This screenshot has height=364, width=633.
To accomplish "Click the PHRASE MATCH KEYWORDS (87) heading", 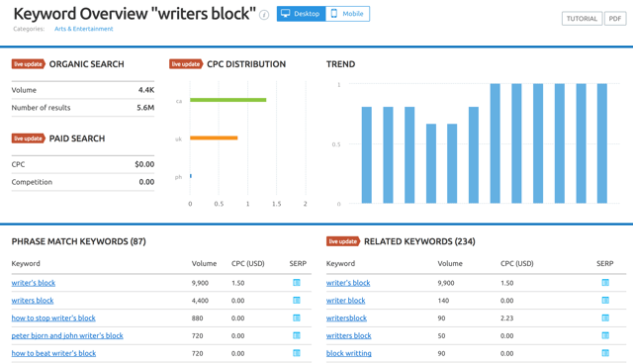I will point(79,241).
